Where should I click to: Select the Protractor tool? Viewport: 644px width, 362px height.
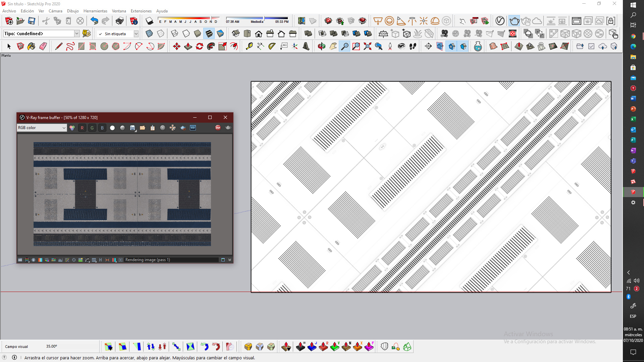click(x=272, y=46)
